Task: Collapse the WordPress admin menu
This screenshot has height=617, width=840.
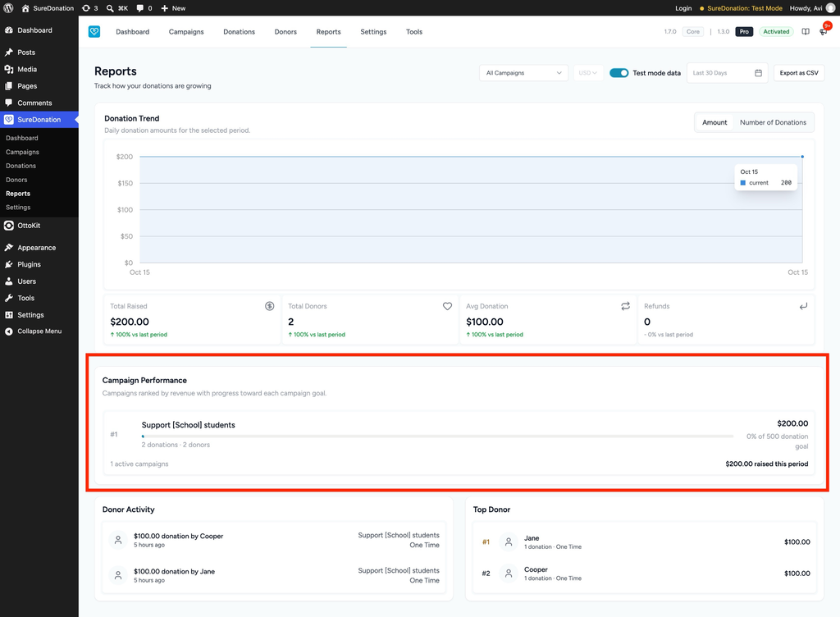Action: click(39, 331)
